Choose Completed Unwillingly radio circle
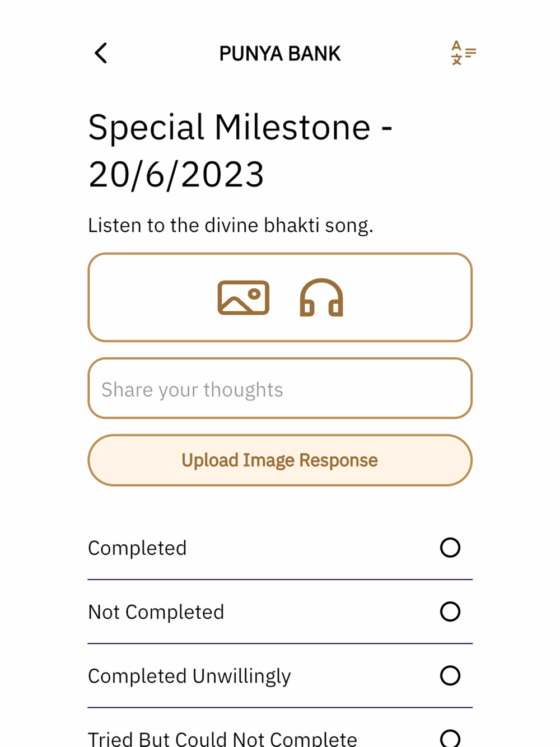The height and width of the screenshot is (747, 560). pos(450,675)
